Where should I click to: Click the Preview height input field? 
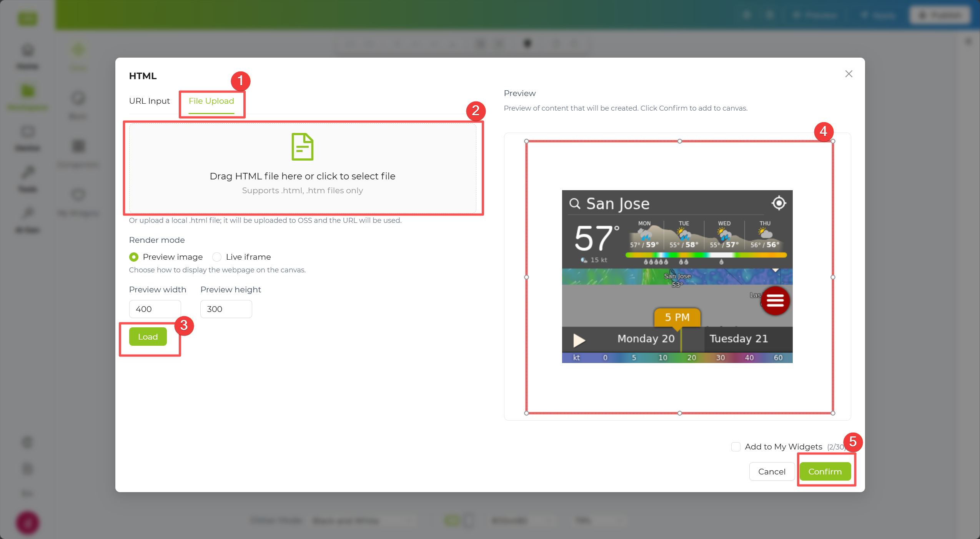[x=226, y=309]
